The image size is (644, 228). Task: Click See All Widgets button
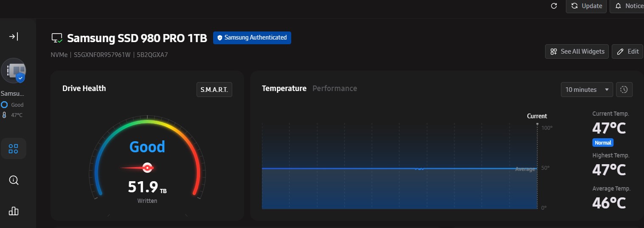(x=577, y=51)
